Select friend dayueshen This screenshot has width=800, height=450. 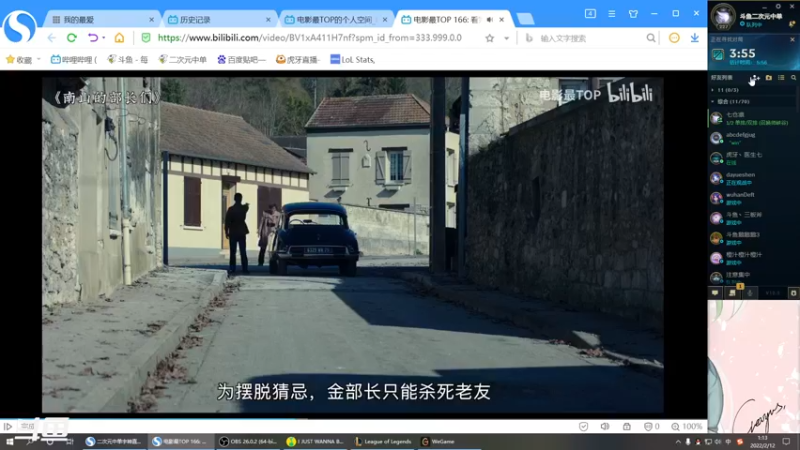pos(753,178)
